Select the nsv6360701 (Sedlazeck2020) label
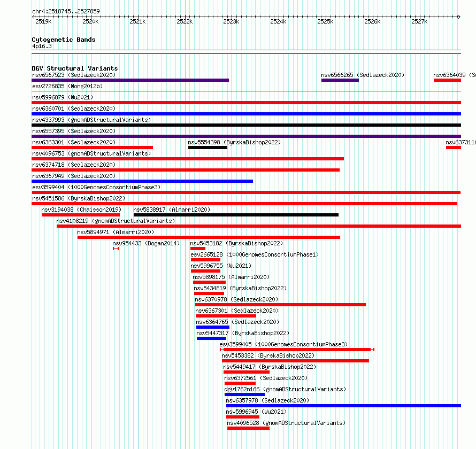The width and height of the screenshot is (476, 449). click(74, 109)
